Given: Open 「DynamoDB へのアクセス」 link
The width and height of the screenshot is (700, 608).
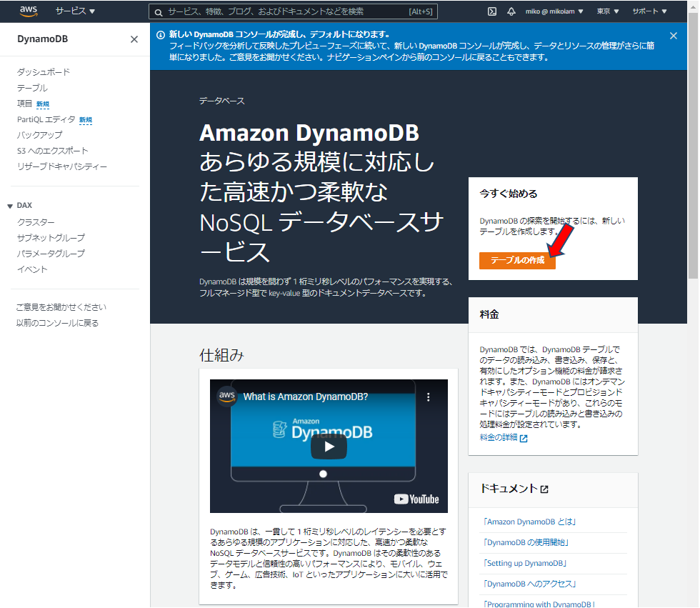Looking at the screenshot, I should [x=530, y=584].
